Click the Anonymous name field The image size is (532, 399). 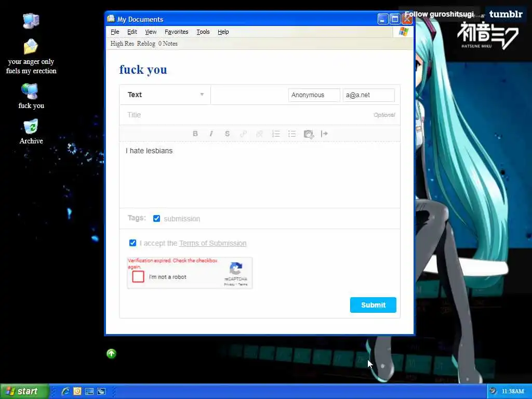314,95
